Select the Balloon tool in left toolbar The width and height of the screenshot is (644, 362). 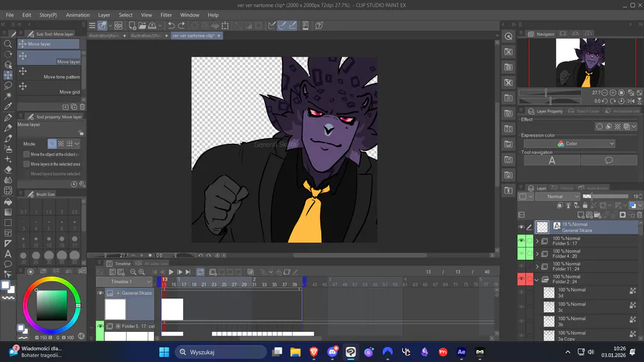click(x=8, y=264)
